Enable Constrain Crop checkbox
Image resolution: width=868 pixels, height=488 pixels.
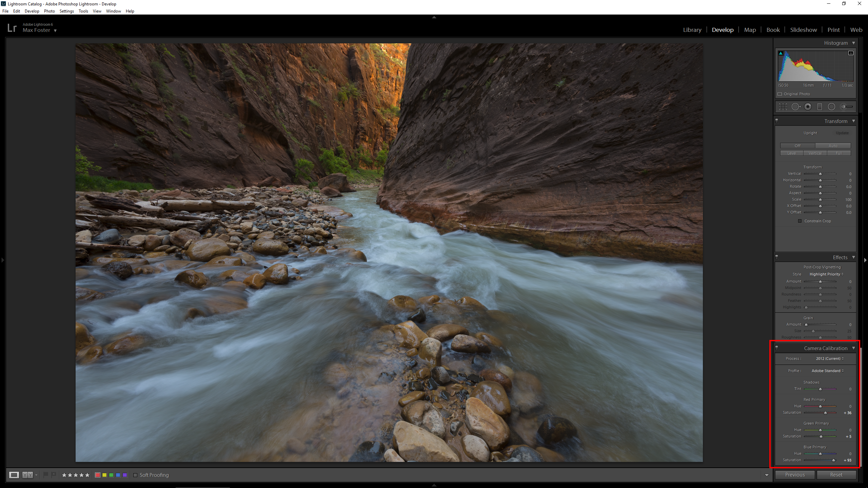tap(800, 221)
